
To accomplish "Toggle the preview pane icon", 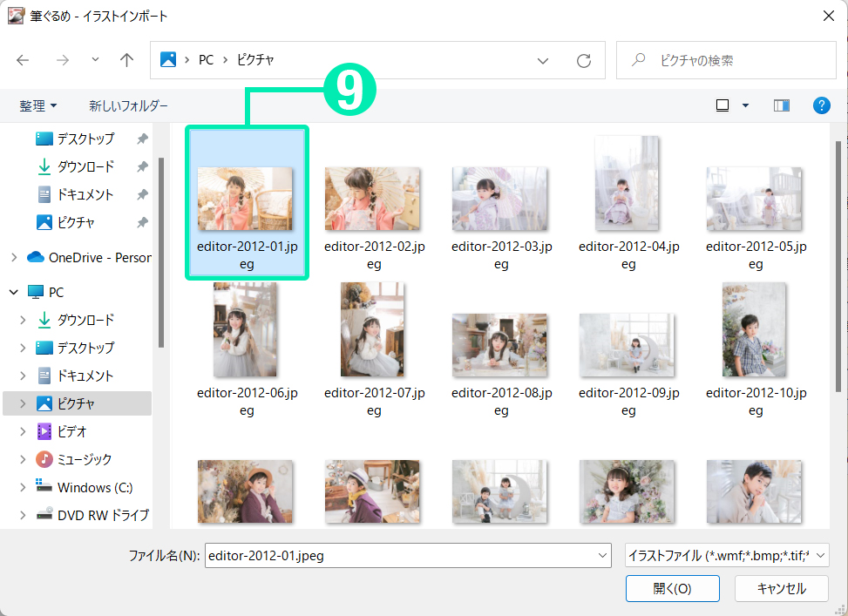I will (x=781, y=105).
